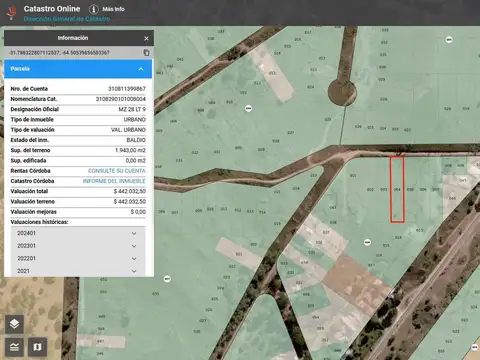The width and height of the screenshot is (480, 360).
Task: Expand the 202401 historic valuation
Action: tap(78, 233)
